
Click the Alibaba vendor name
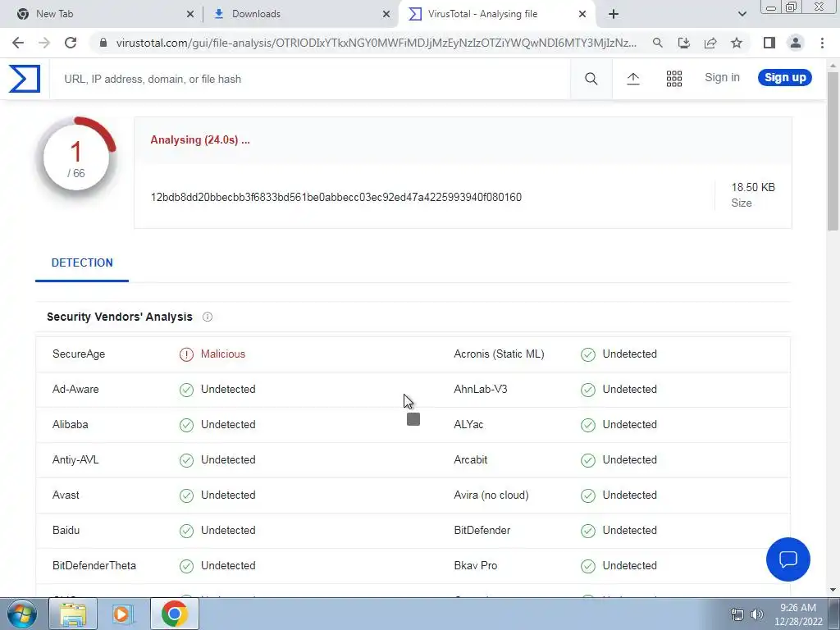pos(71,424)
